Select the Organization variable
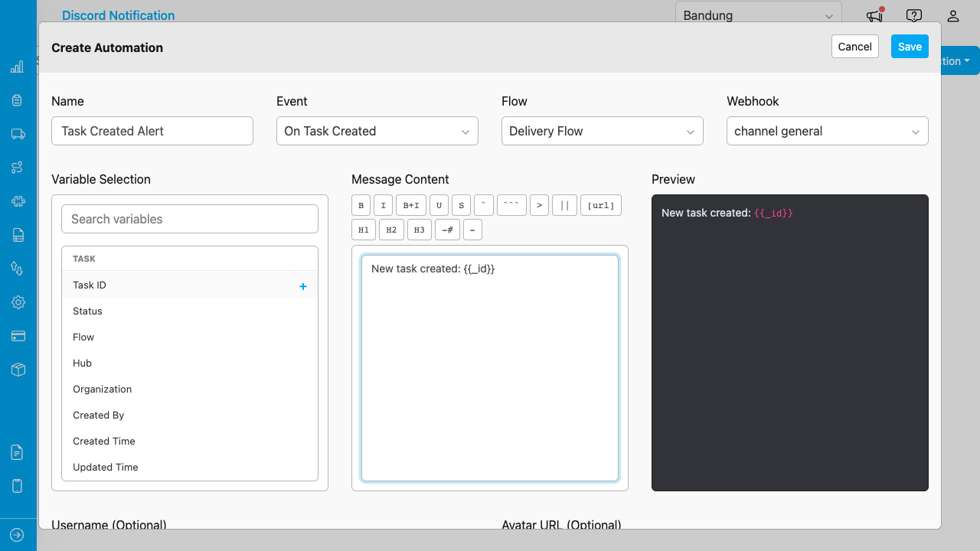Image resolution: width=980 pixels, height=551 pixels. click(x=190, y=390)
